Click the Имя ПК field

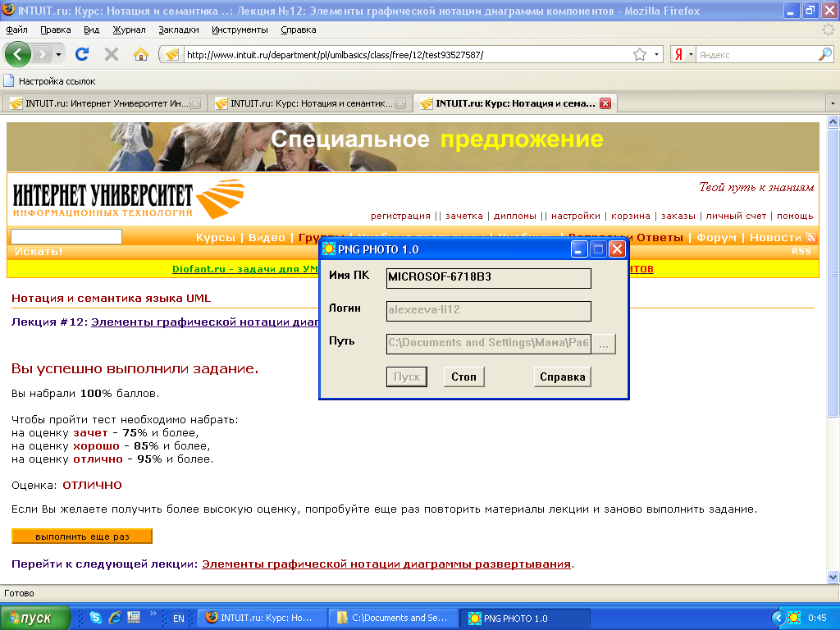[x=488, y=278]
